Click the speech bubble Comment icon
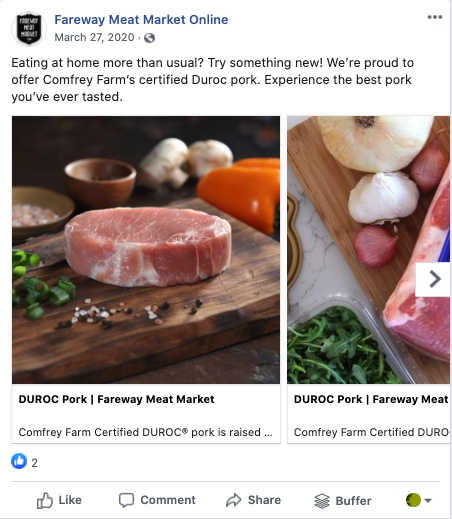 (126, 500)
